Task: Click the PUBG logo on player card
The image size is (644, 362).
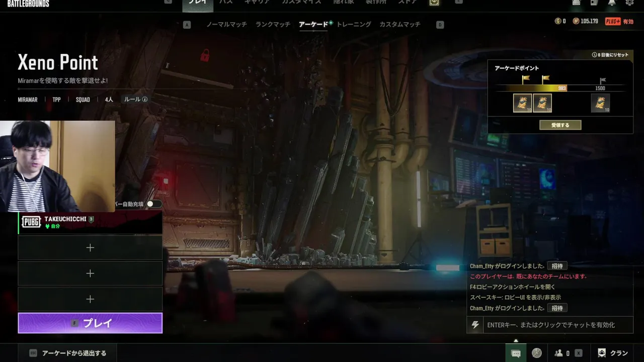Action: [x=31, y=222]
